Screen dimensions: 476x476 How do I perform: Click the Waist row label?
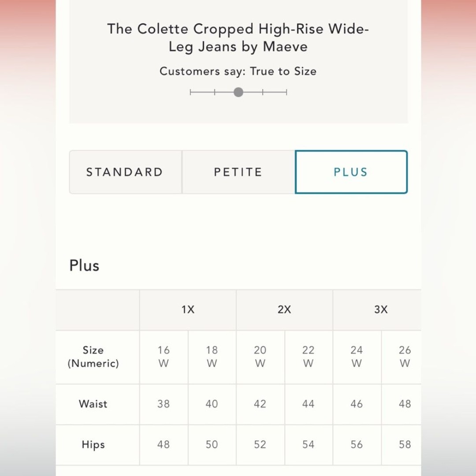click(93, 404)
